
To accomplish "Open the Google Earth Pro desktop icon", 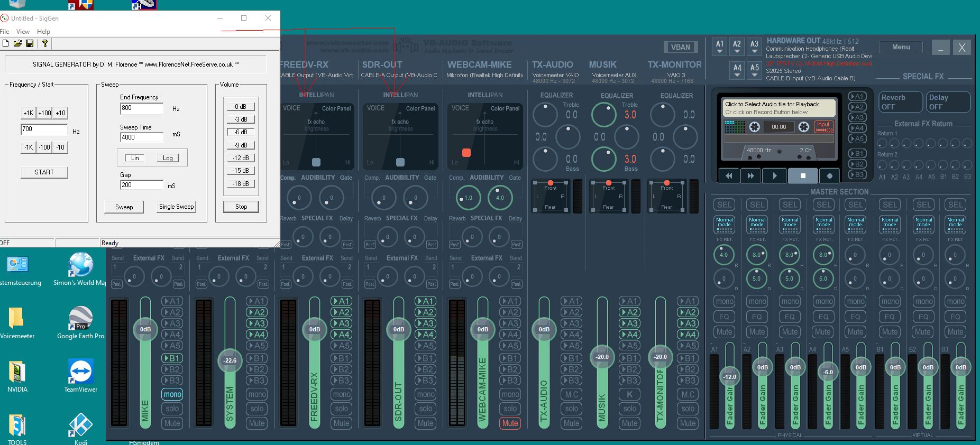I will coord(80,323).
